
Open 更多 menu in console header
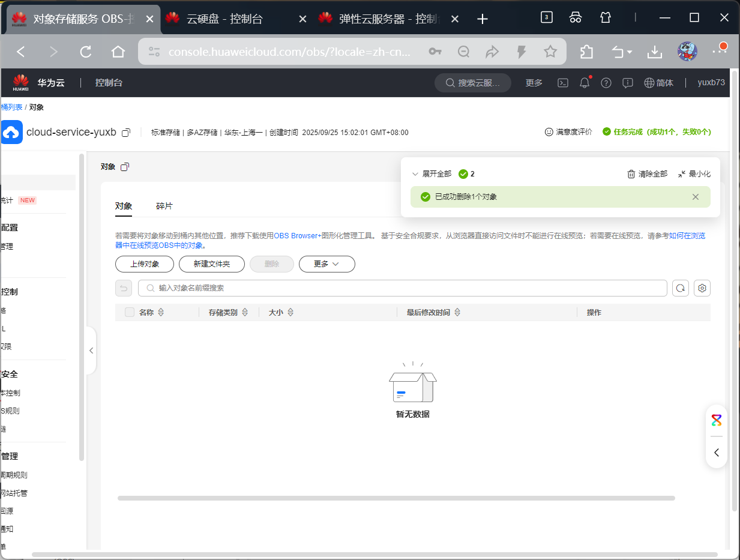(534, 83)
